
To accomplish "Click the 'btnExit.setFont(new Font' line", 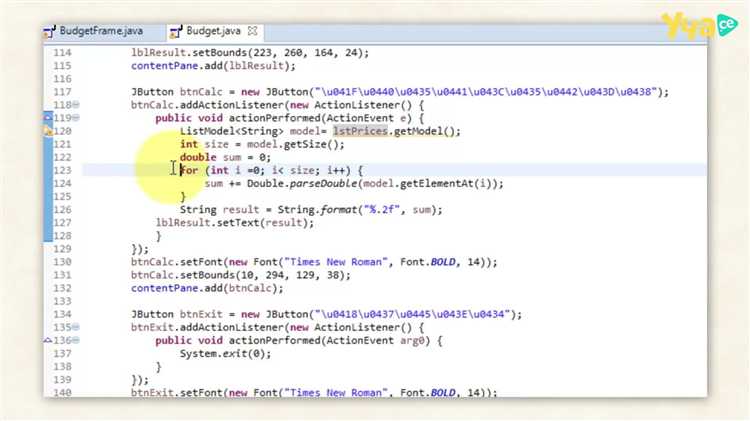I will tap(314, 393).
